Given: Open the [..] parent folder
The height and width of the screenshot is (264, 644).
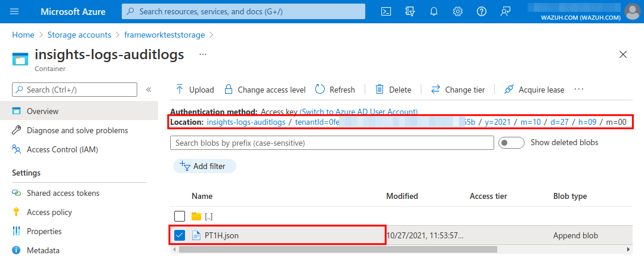Looking at the screenshot, I should [x=209, y=216].
